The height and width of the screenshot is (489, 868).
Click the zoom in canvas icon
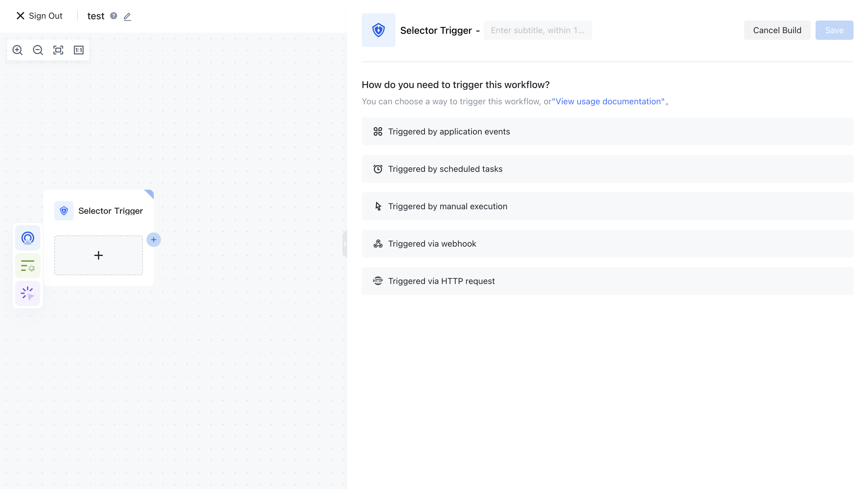tap(17, 50)
